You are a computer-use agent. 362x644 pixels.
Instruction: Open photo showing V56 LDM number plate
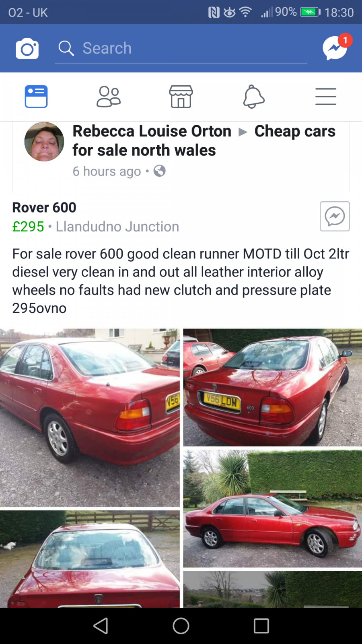coord(273,387)
